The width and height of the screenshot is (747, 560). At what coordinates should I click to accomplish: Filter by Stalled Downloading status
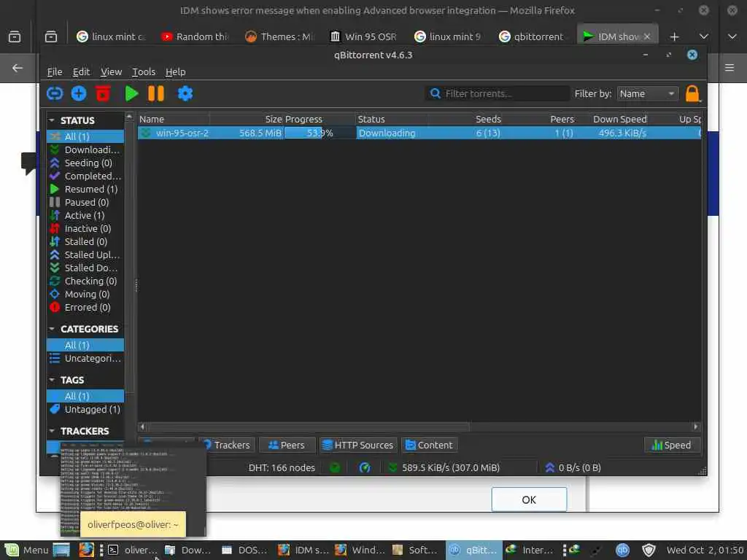coord(85,268)
